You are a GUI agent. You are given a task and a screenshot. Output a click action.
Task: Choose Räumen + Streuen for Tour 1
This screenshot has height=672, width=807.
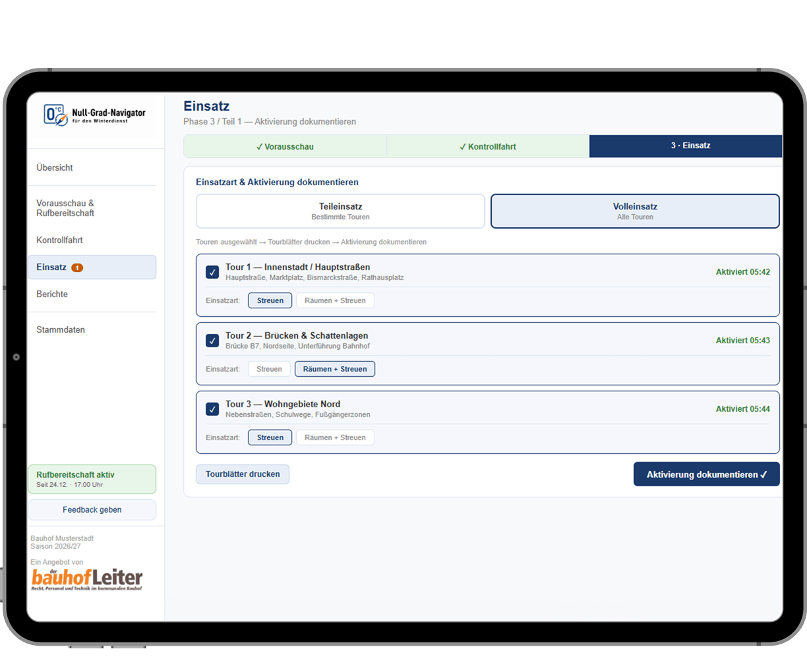[335, 300]
